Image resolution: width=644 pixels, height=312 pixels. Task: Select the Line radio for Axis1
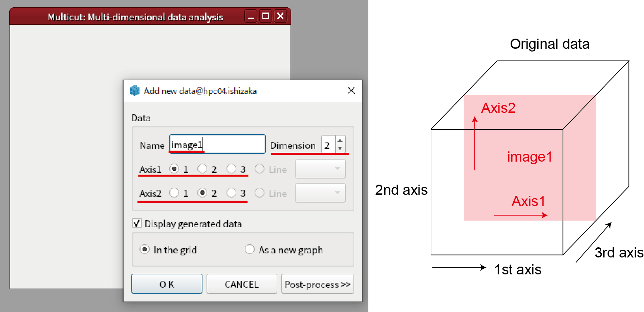(259, 169)
